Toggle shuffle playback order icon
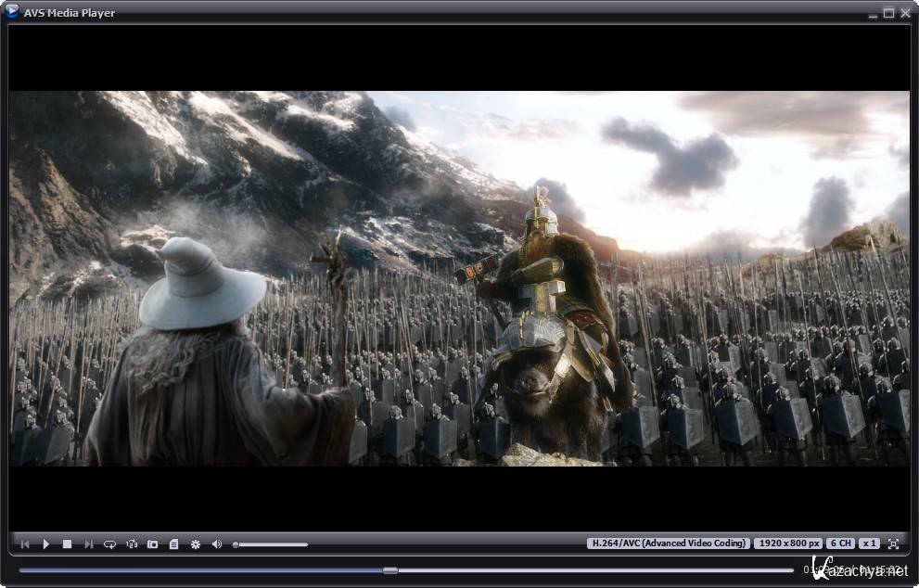Screen dimensions: 919x588 point(132,544)
